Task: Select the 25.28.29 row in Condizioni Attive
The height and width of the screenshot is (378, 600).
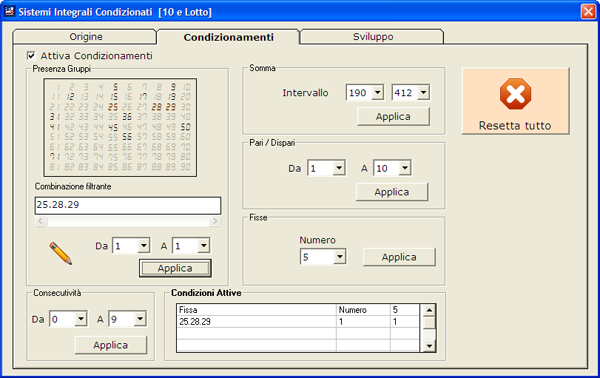Action: pos(298,322)
